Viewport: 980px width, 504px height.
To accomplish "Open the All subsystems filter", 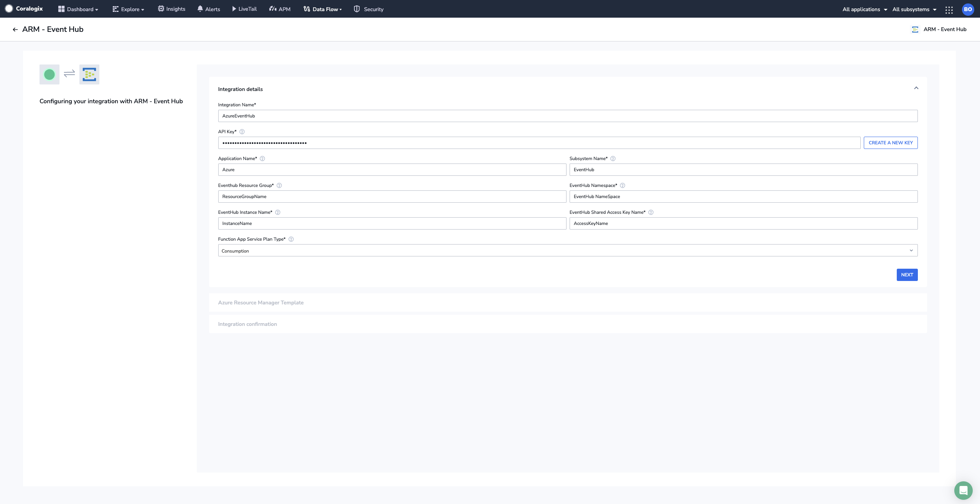I will tap(914, 9).
